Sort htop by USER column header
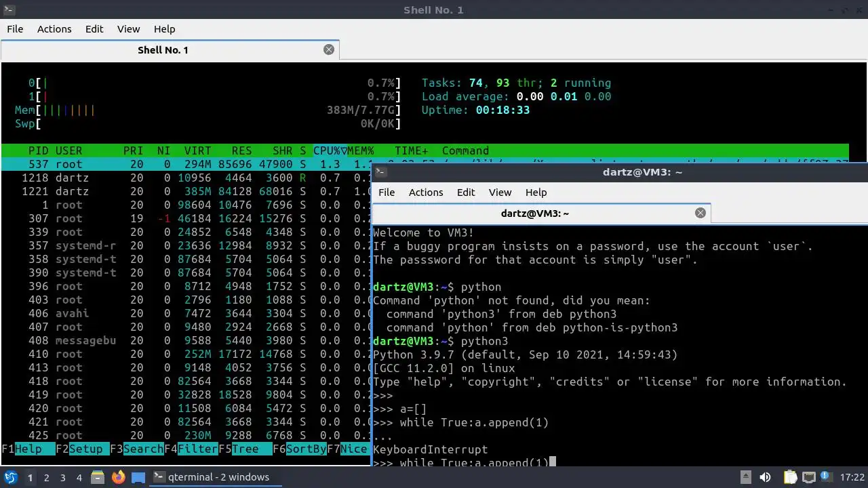The image size is (868, 488). click(68, 150)
